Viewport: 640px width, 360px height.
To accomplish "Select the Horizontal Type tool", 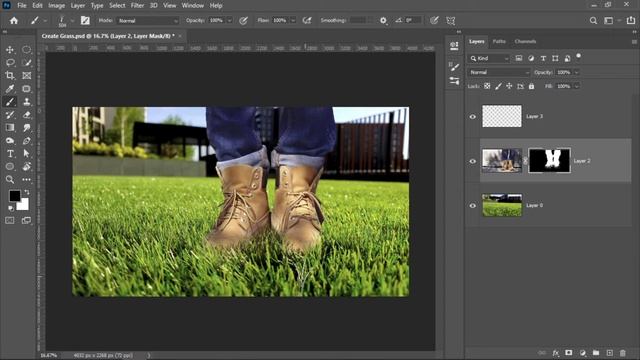I will [10, 153].
